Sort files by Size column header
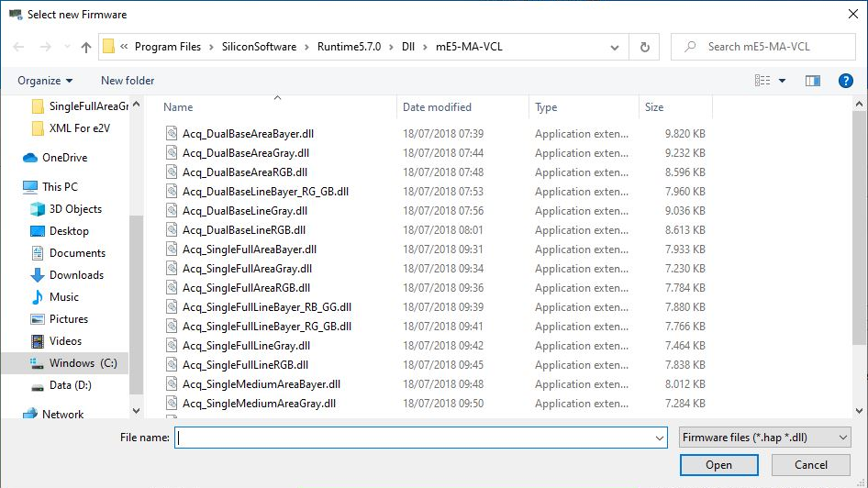868x488 pixels. (x=654, y=107)
